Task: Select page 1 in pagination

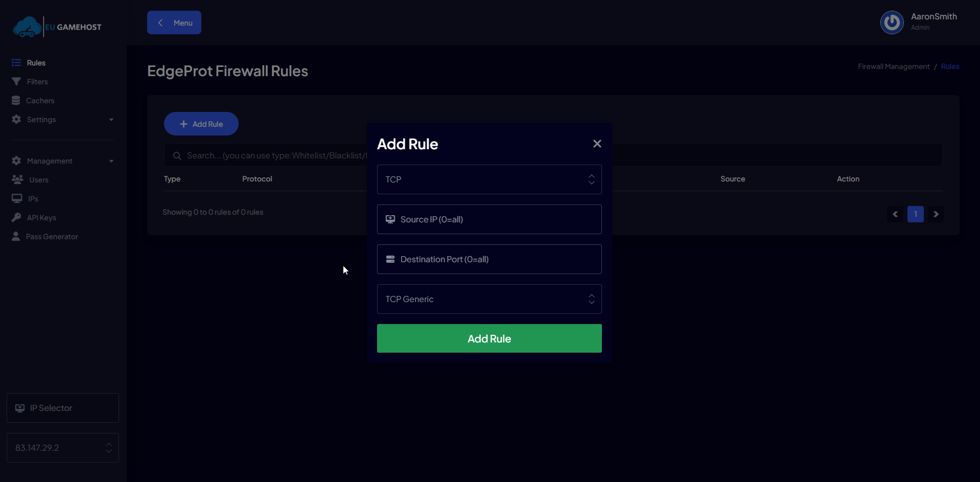Action: point(916,214)
